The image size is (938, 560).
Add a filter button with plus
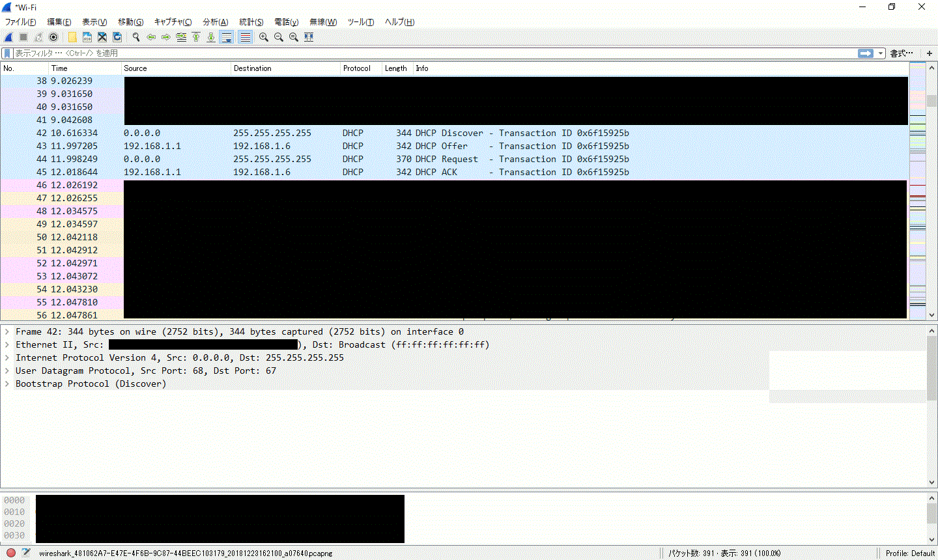click(929, 53)
